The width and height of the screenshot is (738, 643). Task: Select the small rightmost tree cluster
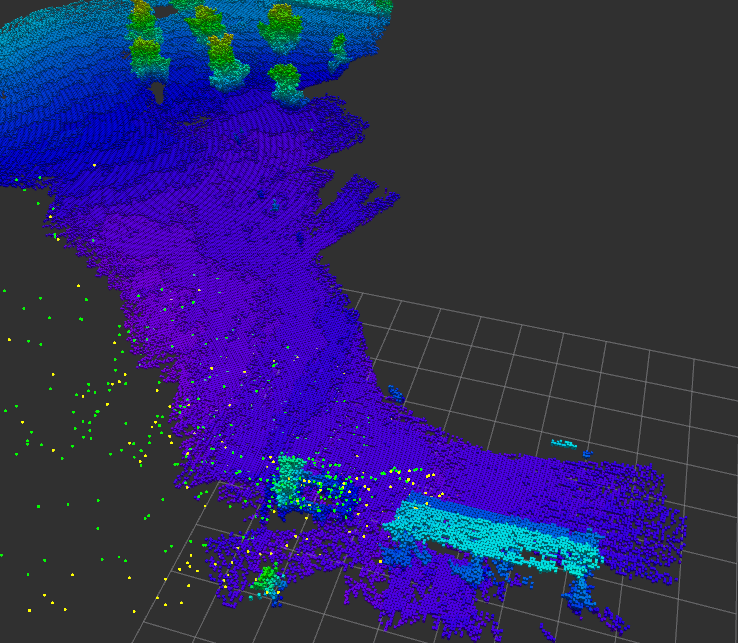339,52
